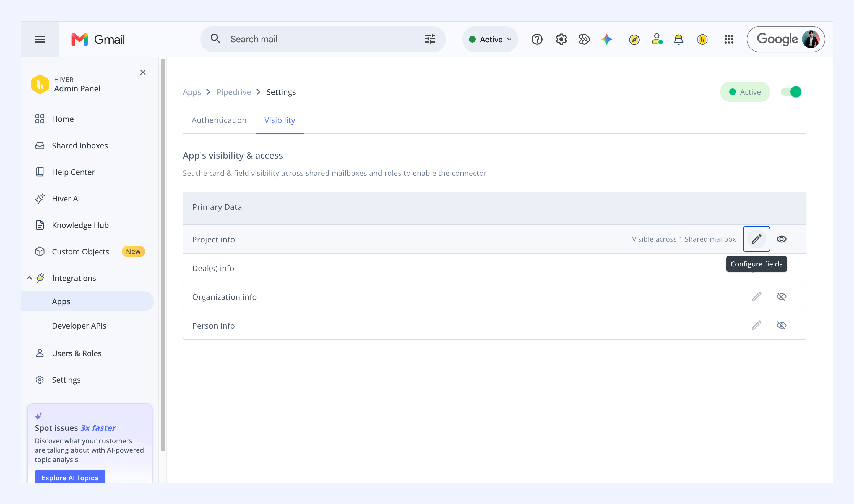Click the double-chevron icon beside the gear

(584, 40)
